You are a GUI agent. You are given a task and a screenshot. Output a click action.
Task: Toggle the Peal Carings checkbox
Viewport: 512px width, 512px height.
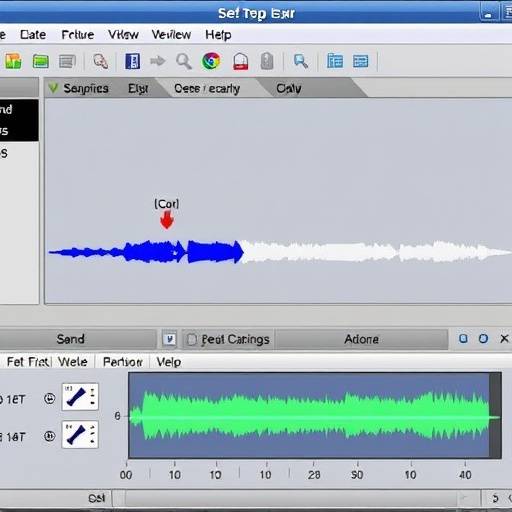click(192, 340)
